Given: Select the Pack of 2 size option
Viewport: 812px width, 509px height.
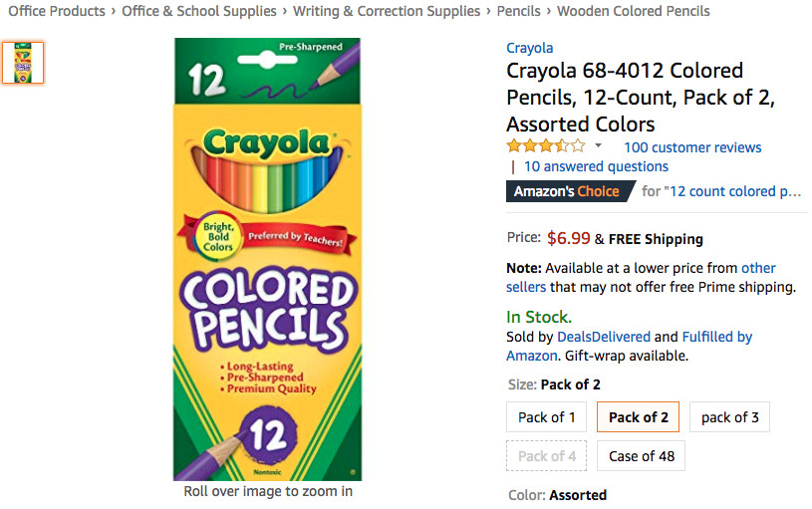Looking at the screenshot, I should (638, 417).
